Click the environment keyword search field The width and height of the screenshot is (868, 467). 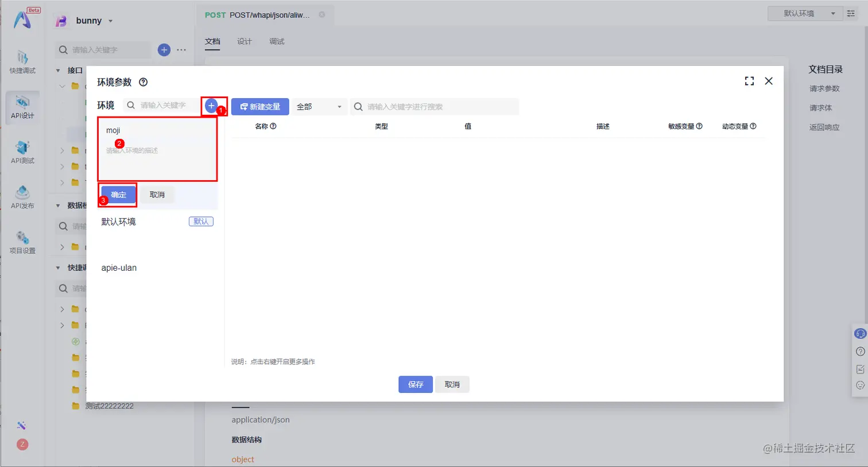click(x=161, y=106)
